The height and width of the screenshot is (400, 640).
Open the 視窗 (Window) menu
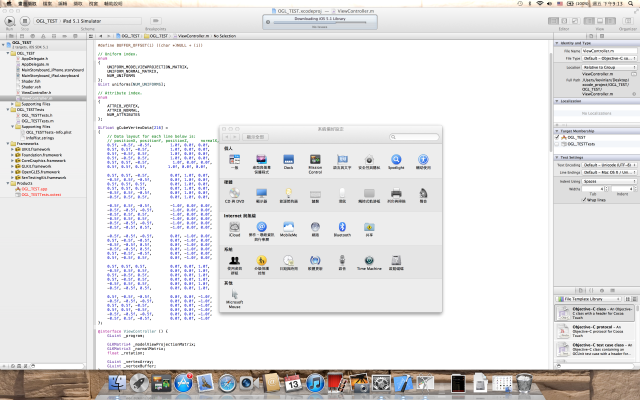93,3
